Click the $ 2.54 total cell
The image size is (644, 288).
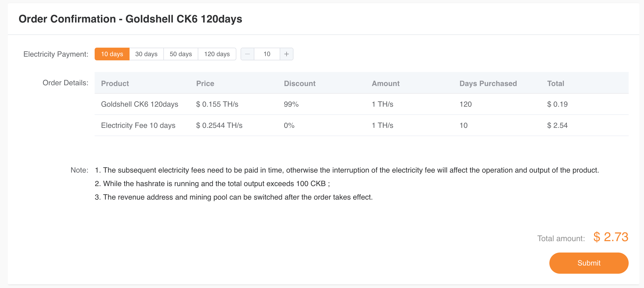(558, 125)
